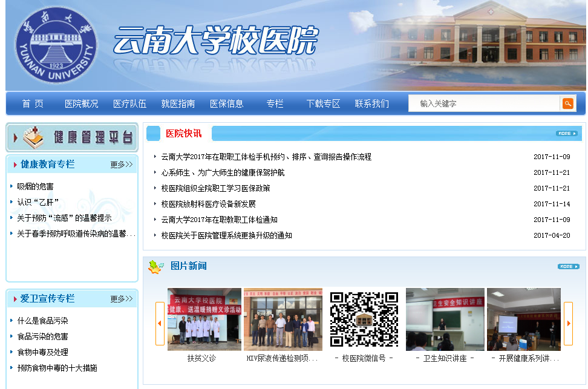Click the HIV尿液传递检测项 caption

[x=282, y=359]
